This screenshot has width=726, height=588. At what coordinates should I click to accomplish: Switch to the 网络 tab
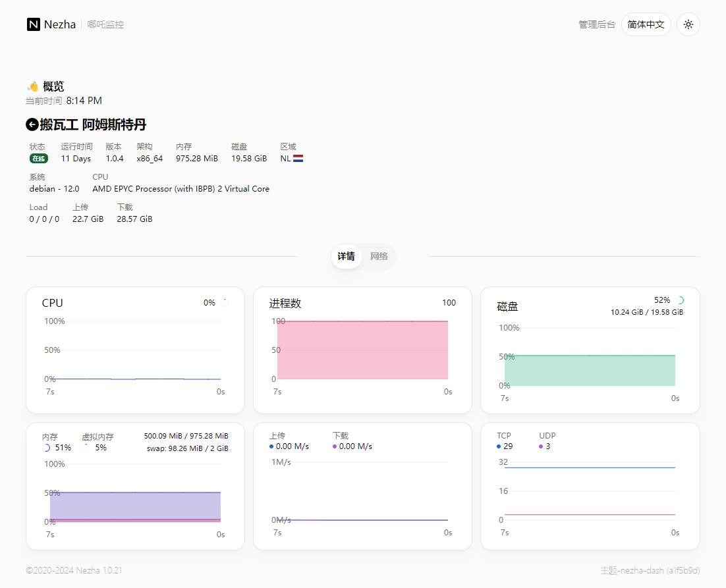pyautogui.click(x=379, y=257)
